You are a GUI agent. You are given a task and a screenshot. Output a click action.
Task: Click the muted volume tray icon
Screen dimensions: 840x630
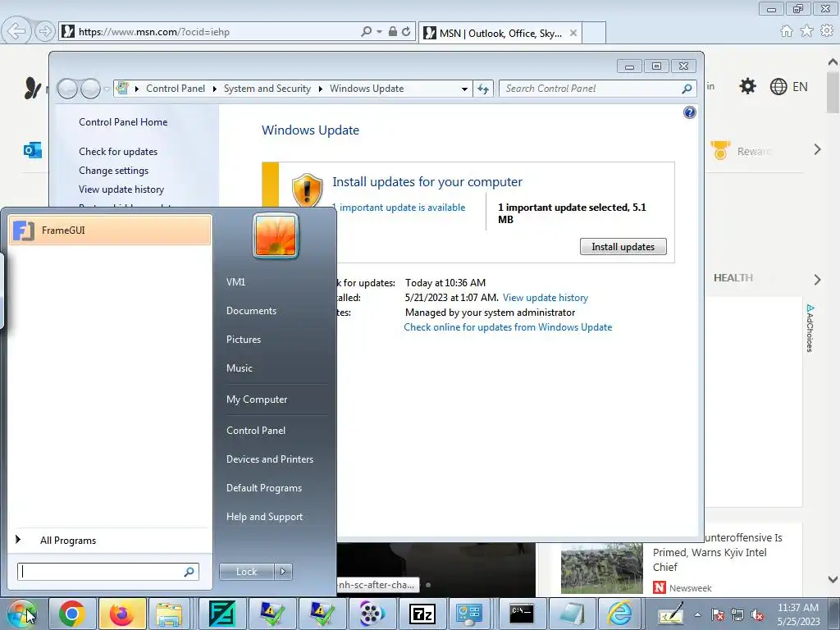tap(757, 615)
